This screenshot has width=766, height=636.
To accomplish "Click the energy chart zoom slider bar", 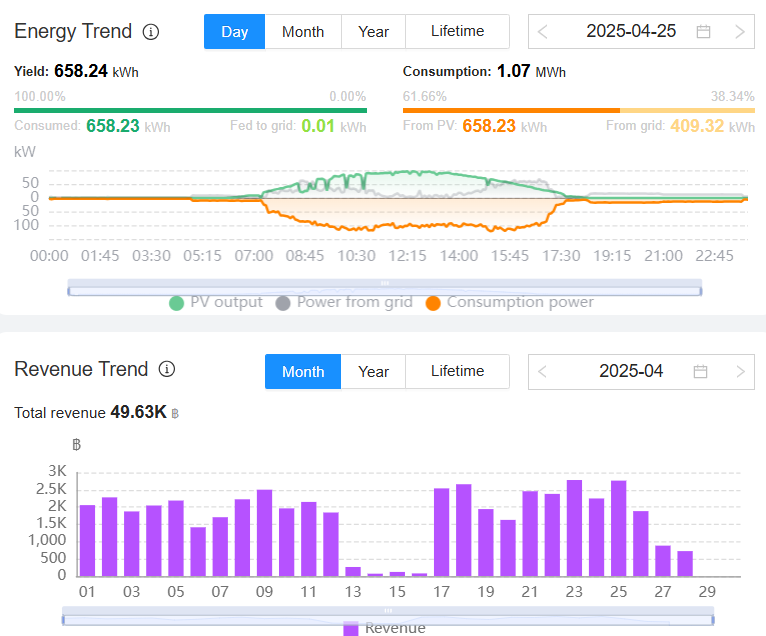I will 385,288.
